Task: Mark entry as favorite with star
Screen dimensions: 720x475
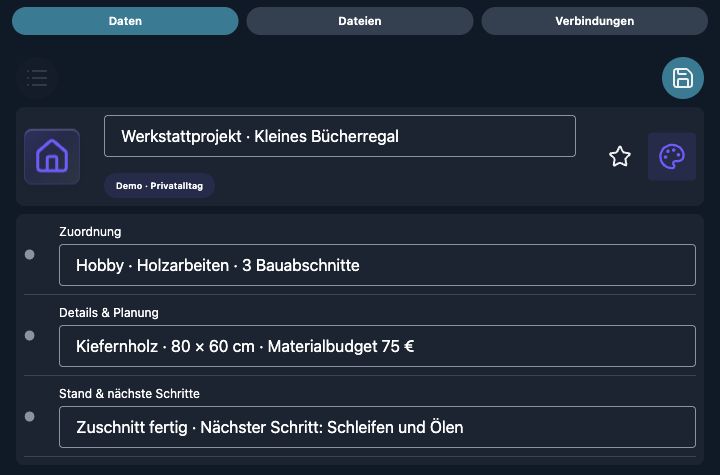Action: pyautogui.click(x=619, y=157)
